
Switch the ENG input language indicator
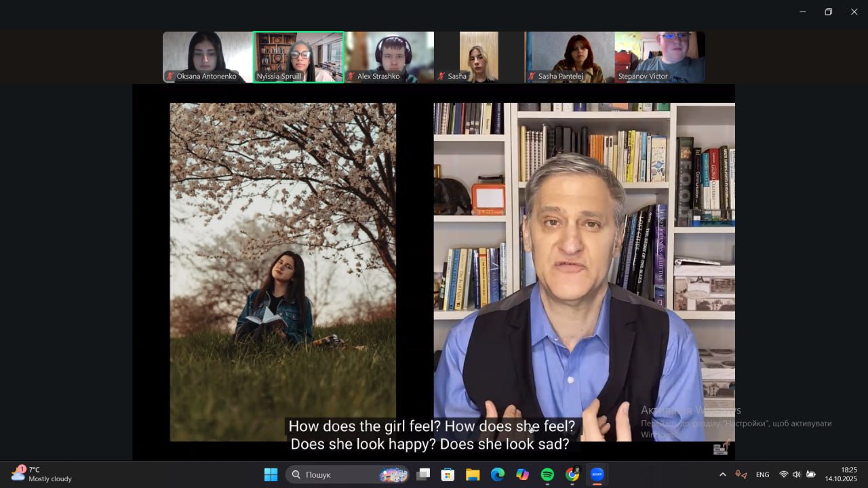[x=762, y=474]
